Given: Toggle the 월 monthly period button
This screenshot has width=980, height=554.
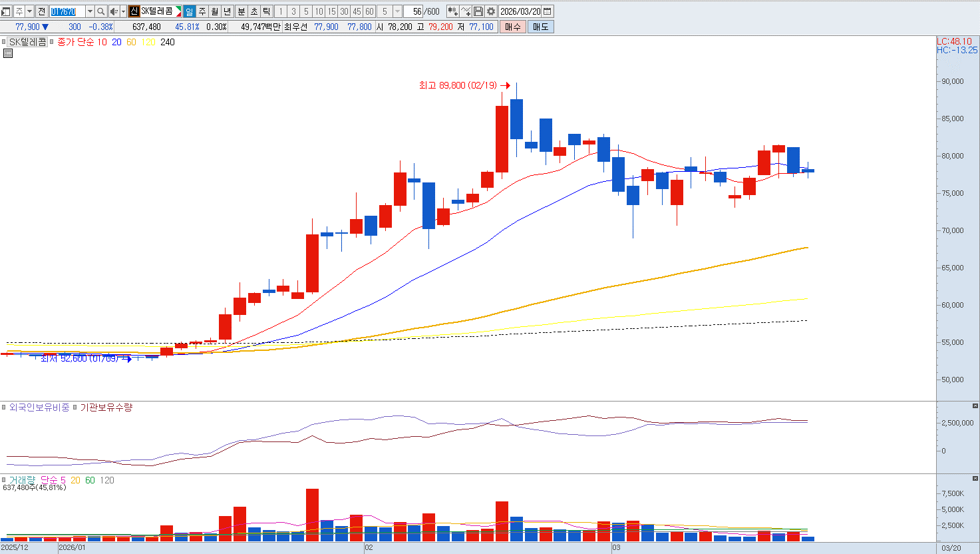Looking at the screenshot, I should point(214,11).
